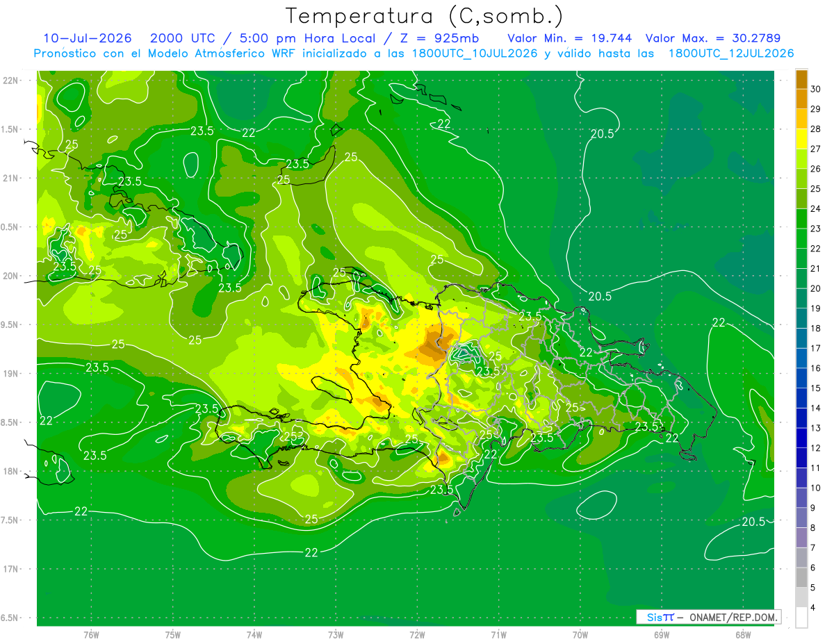Click the '20N' latitude axis label
Viewport: 834px width, 644px height.
point(10,276)
